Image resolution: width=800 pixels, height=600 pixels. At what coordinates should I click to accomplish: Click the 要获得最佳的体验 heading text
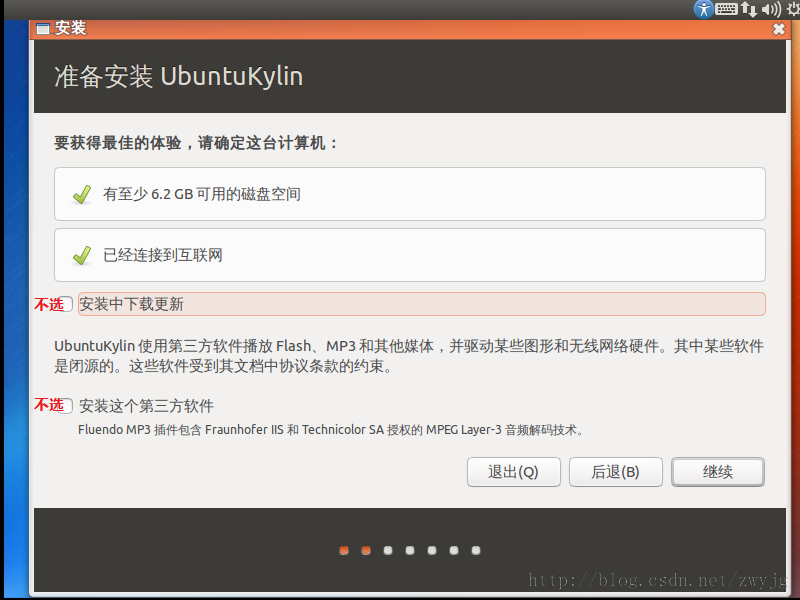point(196,143)
